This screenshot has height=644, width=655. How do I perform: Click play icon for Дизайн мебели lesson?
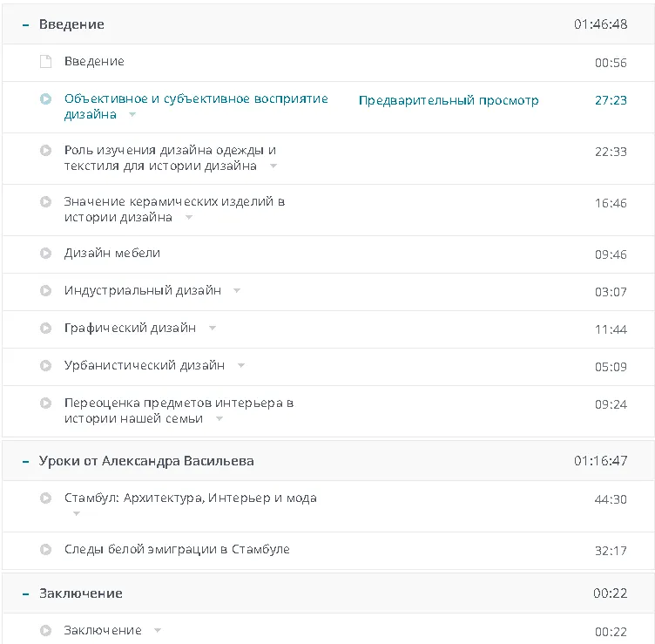(x=45, y=254)
